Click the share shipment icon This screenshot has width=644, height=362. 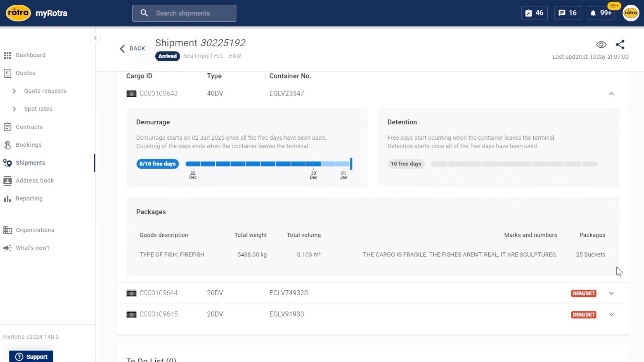(620, 45)
